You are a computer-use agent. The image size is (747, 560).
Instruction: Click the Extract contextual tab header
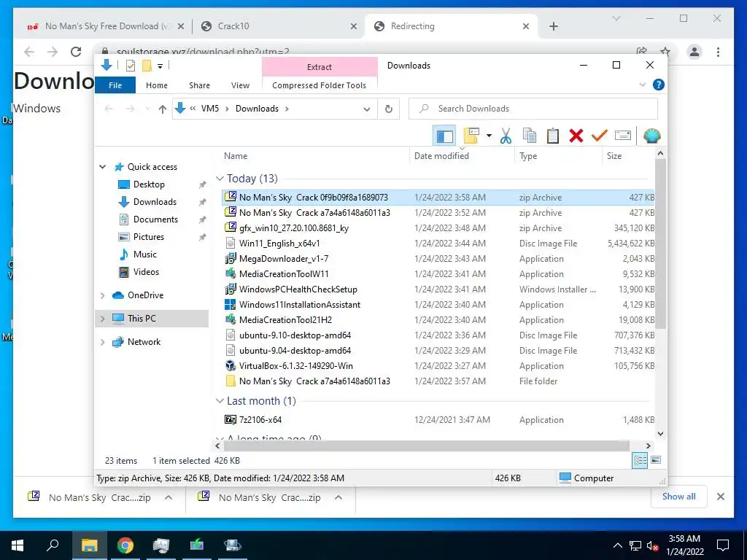[320, 67]
